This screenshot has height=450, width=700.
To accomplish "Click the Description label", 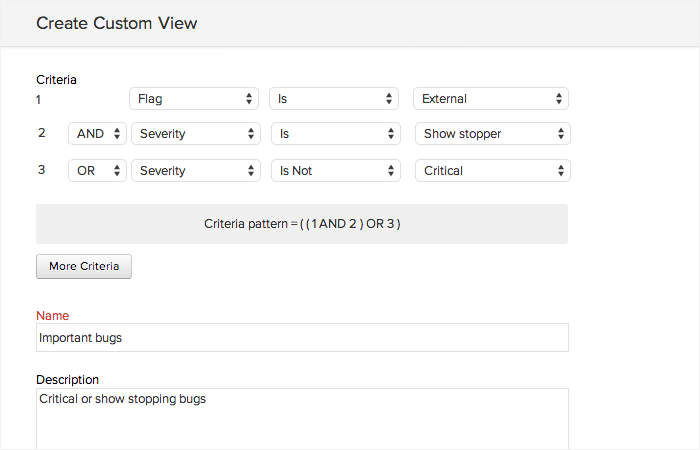I will (x=67, y=380).
